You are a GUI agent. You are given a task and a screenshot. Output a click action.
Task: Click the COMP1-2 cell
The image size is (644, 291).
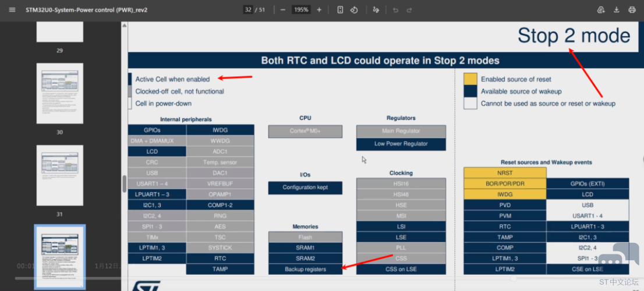click(220, 205)
